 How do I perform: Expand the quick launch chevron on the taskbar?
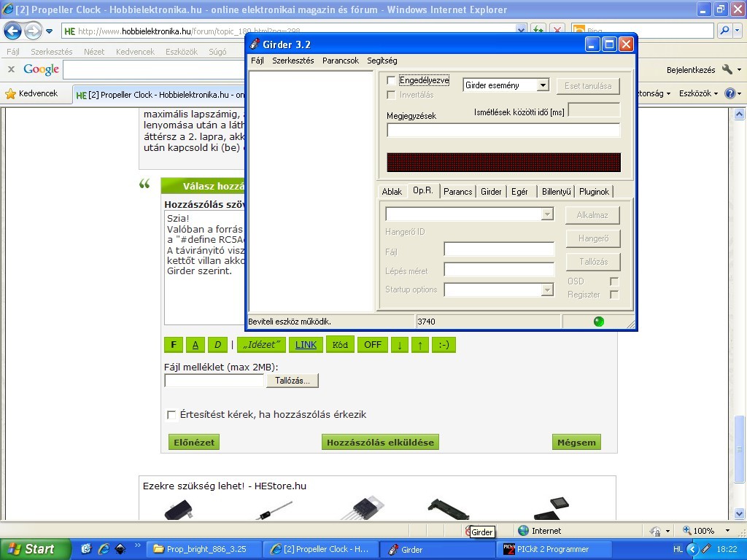point(138,545)
